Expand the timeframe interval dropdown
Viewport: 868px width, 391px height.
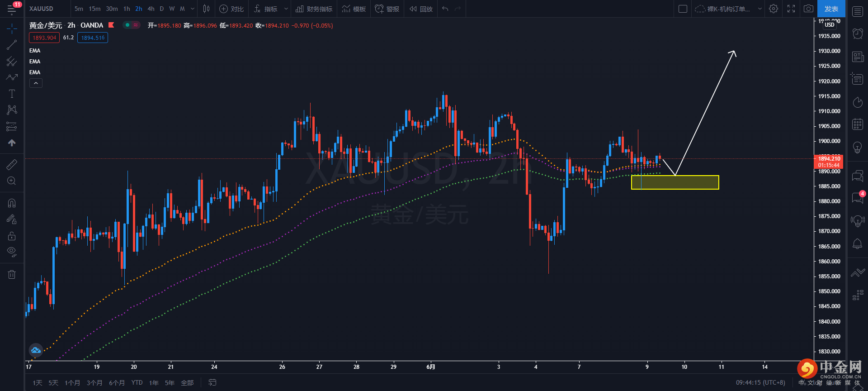[193, 9]
